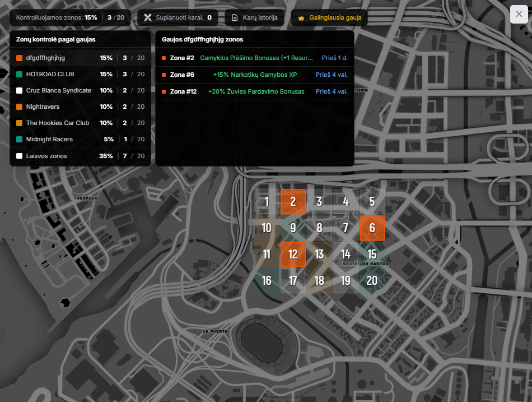Open the Suplanuoti karai planned wars panel
532x402 pixels.
pos(178,18)
